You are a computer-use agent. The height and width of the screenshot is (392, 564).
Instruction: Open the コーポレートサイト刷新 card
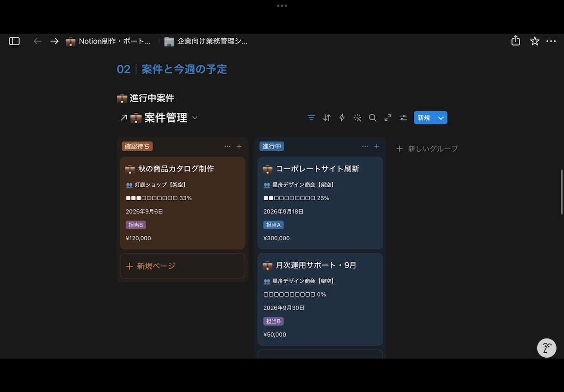pos(320,203)
